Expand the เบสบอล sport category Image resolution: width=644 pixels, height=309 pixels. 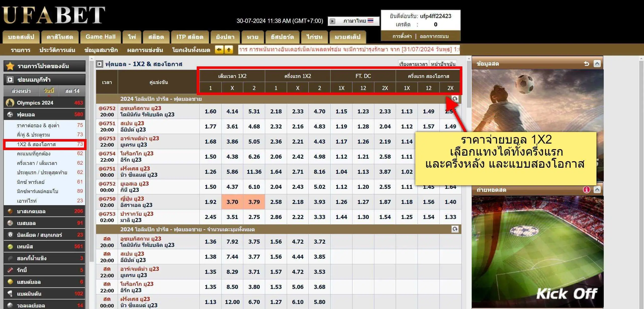click(45, 223)
